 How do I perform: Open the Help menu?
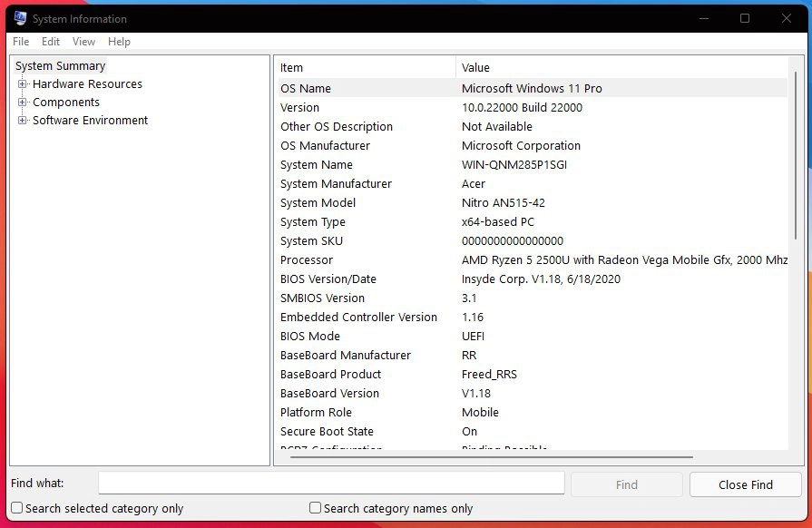[119, 42]
